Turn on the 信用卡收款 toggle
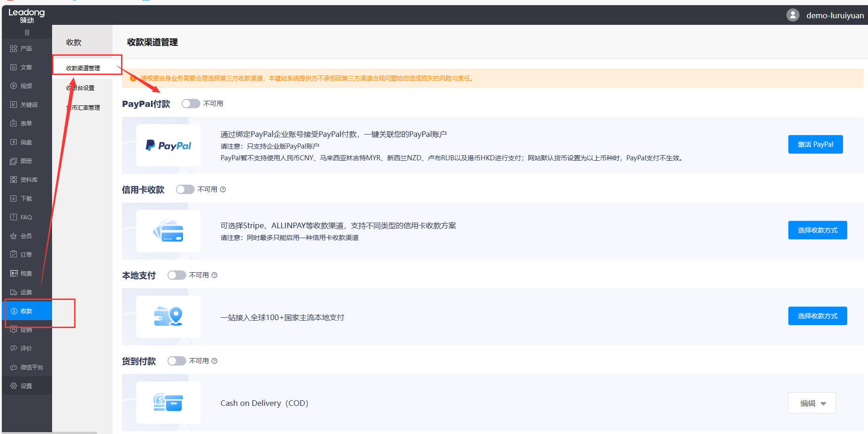Viewport: 868px width, 434px height. [x=185, y=189]
